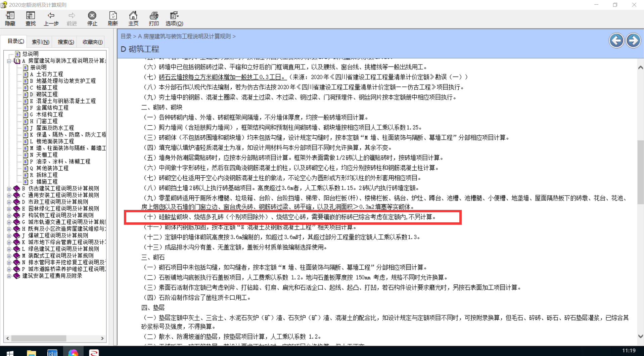Screen dimensions: 644x356
Task: Click the red S taskbar app icon
Action: pyautogui.click(x=94, y=353)
